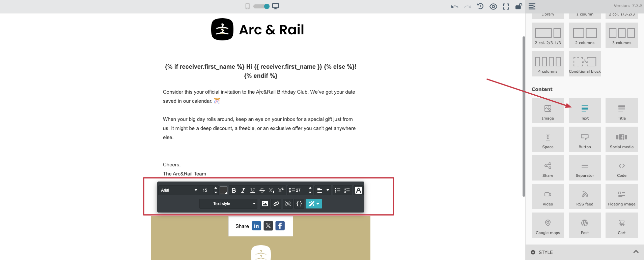
Task: Add a Share content block
Action: click(x=548, y=168)
